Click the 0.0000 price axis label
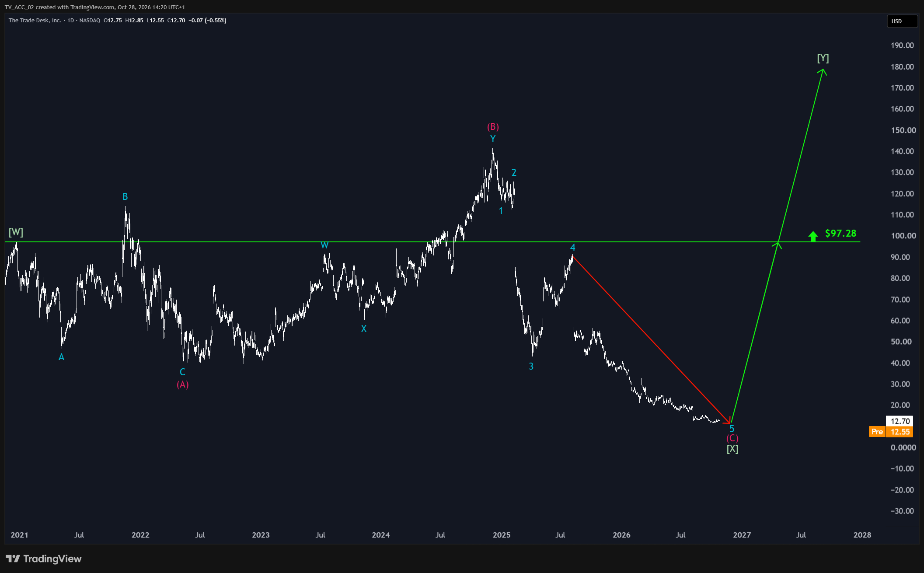The width and height of the screenshot is (924, 573). pos(903,447)
